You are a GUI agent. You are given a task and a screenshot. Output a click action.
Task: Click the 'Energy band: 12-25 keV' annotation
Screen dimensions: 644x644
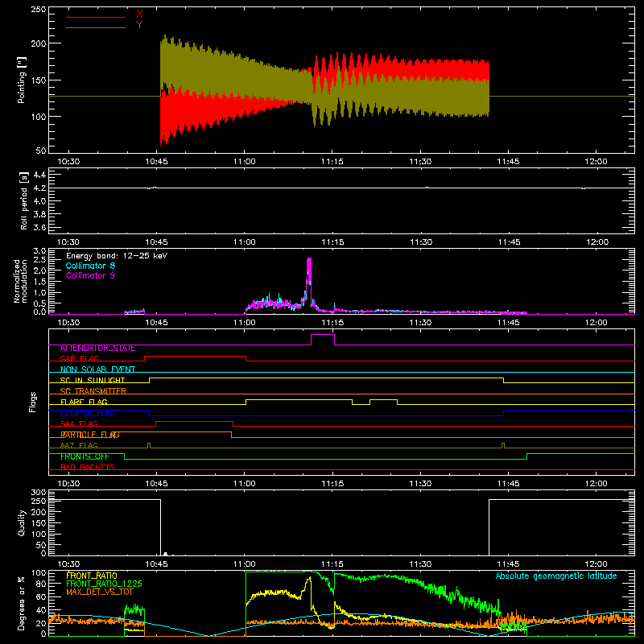(117, 255)
